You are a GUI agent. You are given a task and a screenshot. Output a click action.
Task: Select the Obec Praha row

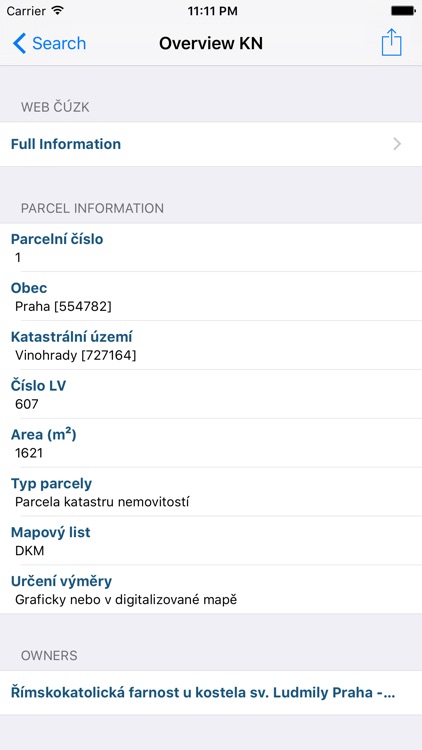coord(211,297)
